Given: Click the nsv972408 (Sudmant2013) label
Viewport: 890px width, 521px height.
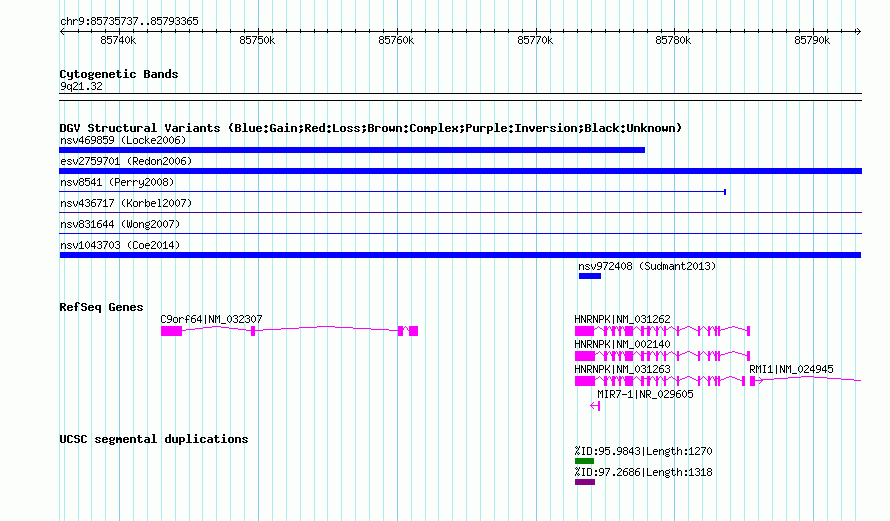Looking at the screenshot, I should tap(647, 266).
